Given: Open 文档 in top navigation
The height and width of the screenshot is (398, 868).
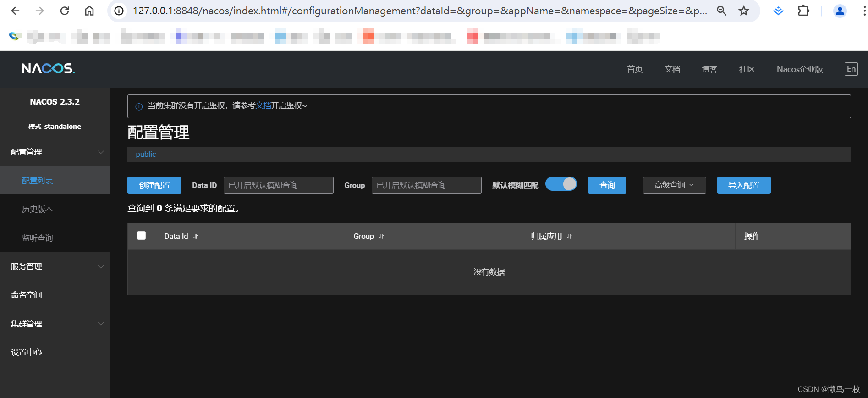Looking at the screenshot, I should click(672, 69).
